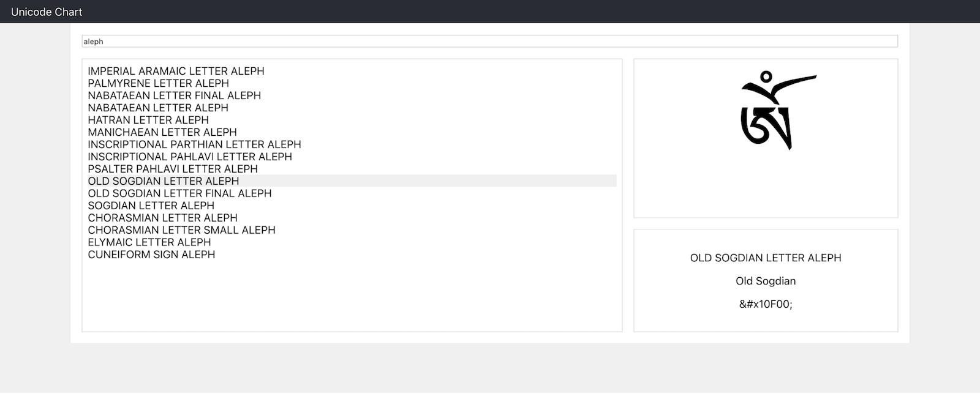Pick NABATAEAN LETTER ALEPH from list

157,108
